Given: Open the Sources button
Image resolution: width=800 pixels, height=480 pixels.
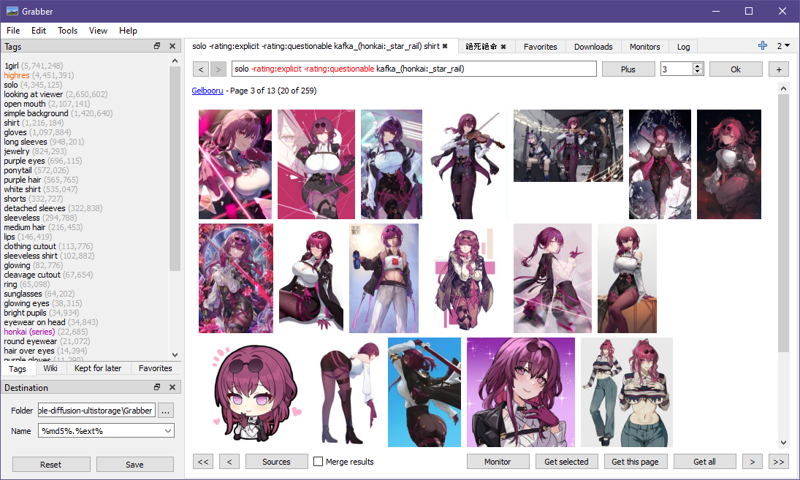Looking at the screenshot, I should tap(276, 461).
